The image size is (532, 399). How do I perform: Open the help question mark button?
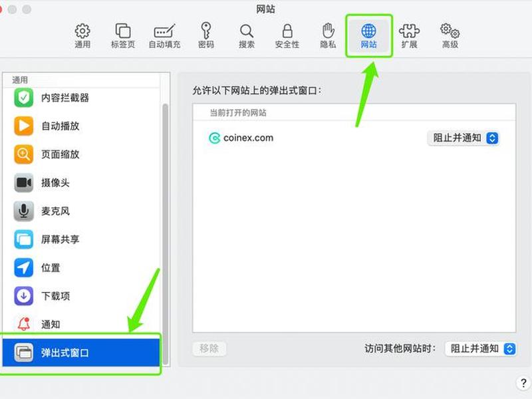point(523,383)
